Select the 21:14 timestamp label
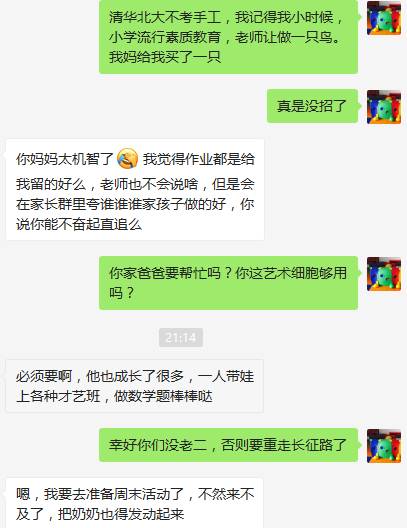The height and width of the screenshot is (528, 407). pyautogui.click(x=181, y=337)
